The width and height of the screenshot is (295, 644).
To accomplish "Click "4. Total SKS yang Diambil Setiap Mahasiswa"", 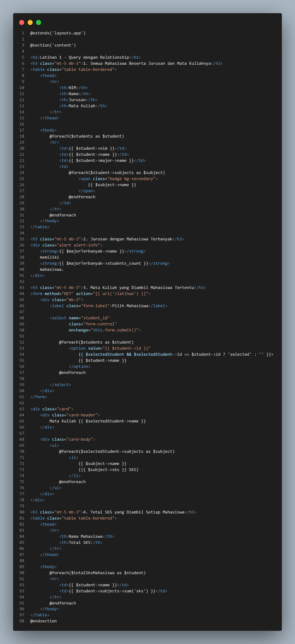I will coord(134,512).
